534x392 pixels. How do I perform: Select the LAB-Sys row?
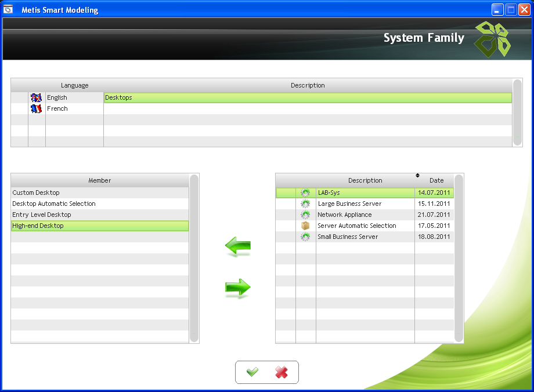click(365, 193)
